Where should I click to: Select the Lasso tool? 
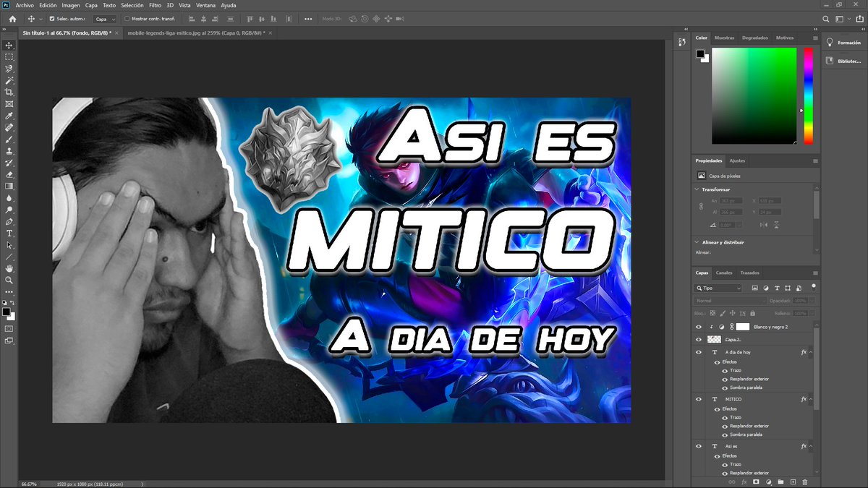(x=9, y=69)
